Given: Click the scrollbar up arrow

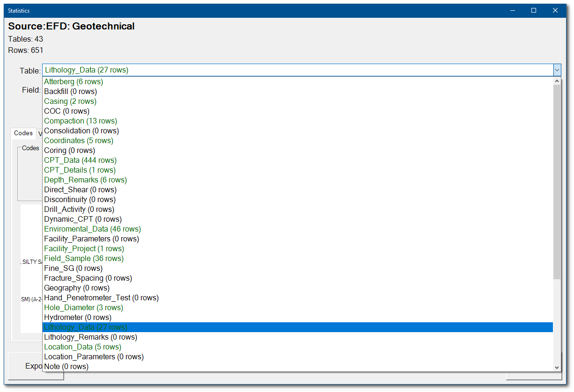Looking at the screenshot, I should tap(557, 80).
